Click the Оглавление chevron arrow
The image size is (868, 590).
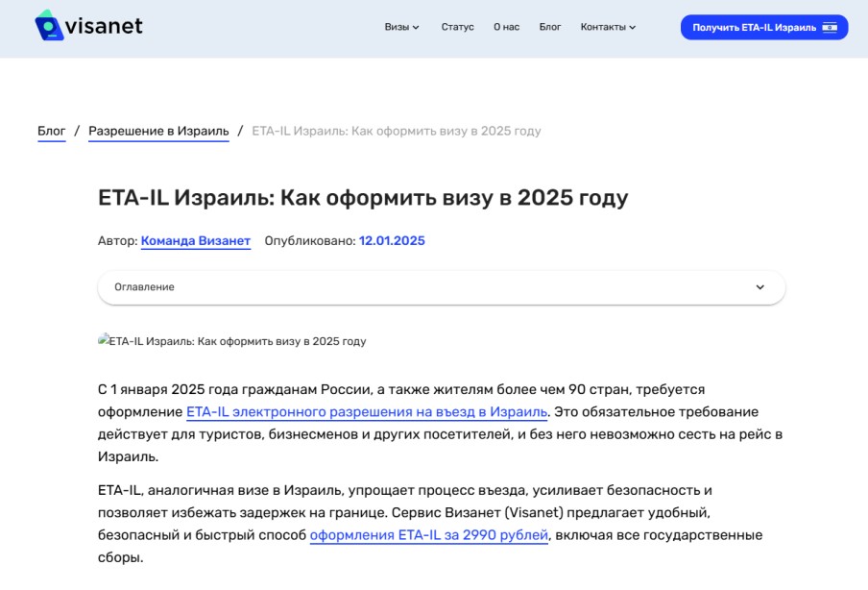pyautogui.click(x=760, y=287)
